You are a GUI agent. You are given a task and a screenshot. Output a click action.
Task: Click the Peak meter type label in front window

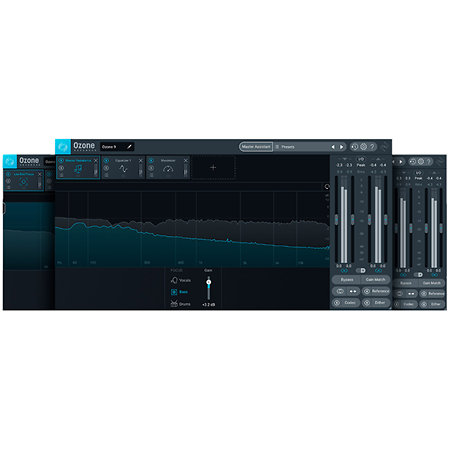click(361, 165)
